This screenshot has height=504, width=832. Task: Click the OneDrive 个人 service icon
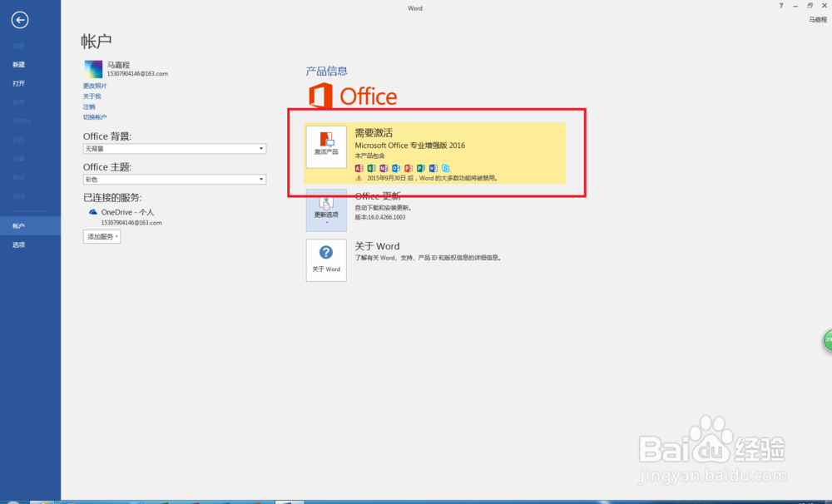pyautogui.click(x=94, y=211)
